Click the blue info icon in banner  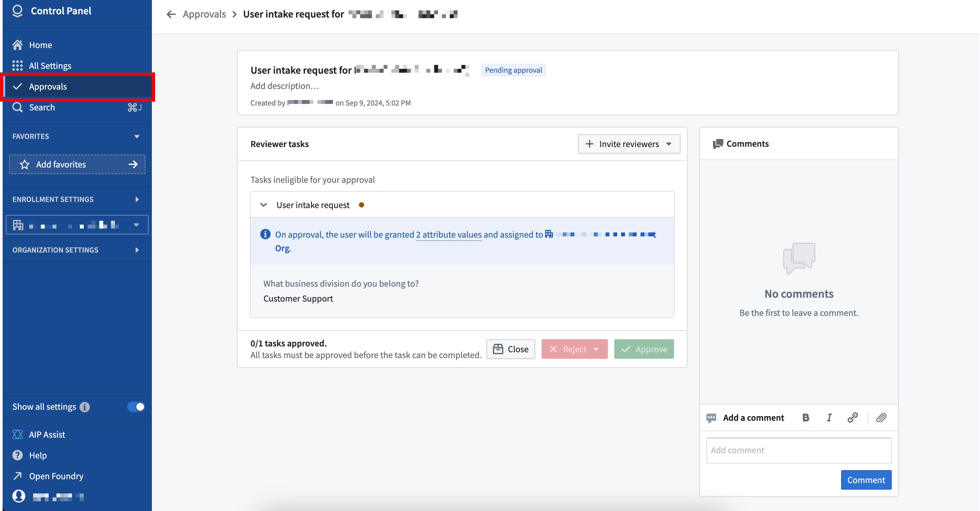(265, 234)
